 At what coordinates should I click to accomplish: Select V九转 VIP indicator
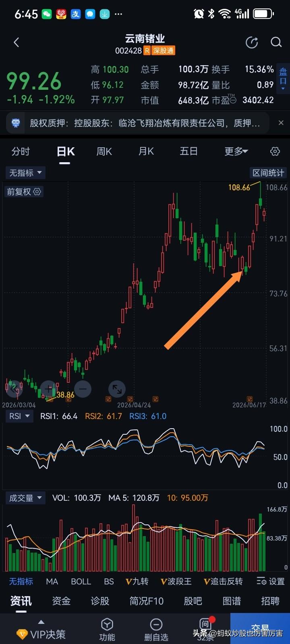(x=137, y=581)
